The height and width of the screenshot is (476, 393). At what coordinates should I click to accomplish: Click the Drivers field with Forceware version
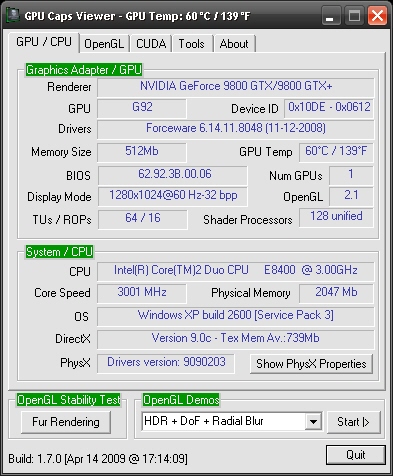pyautogui.click(x=236, y=129)
